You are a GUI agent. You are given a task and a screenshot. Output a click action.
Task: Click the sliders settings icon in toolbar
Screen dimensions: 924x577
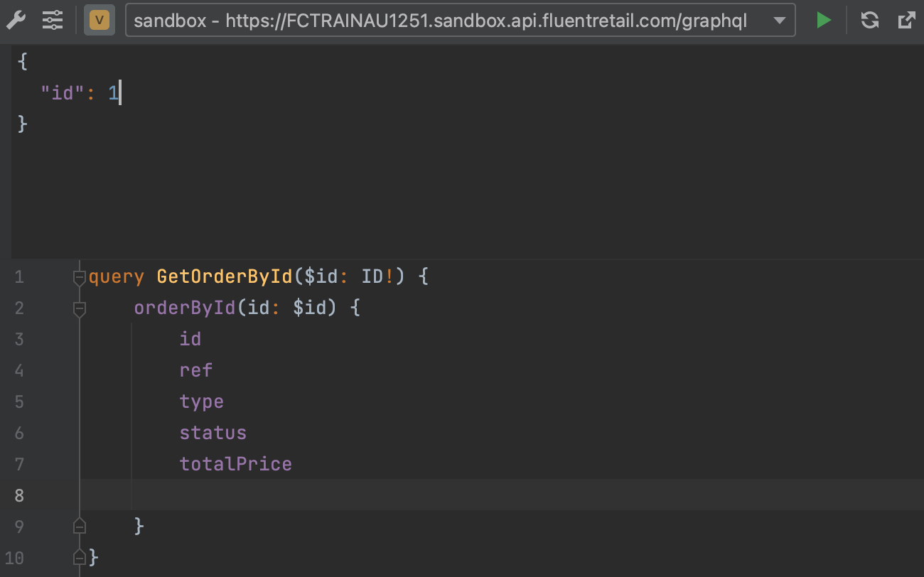coord(53,21)
